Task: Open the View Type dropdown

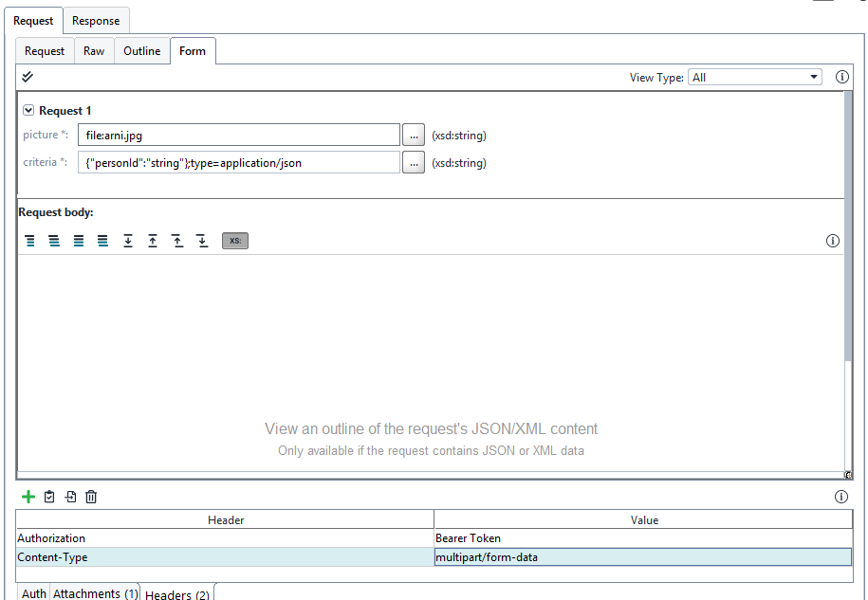Action: pyautogui.click(x=813, y=77)
